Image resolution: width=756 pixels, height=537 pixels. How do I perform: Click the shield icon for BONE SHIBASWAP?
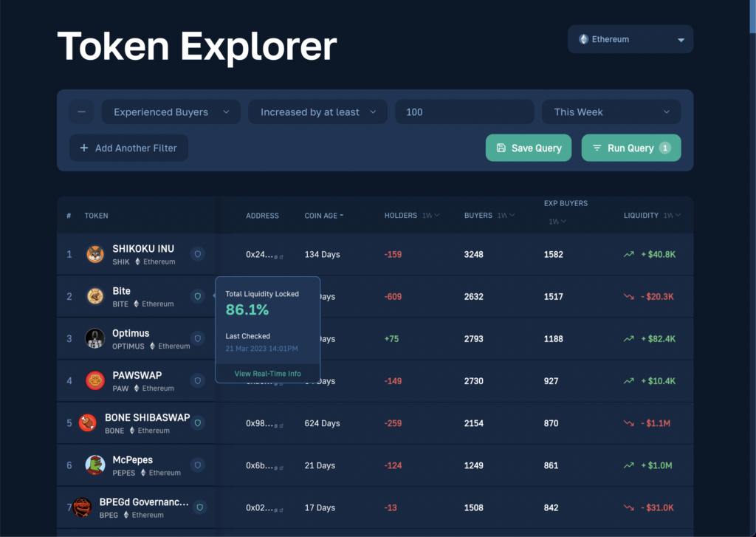pos(198,423)
